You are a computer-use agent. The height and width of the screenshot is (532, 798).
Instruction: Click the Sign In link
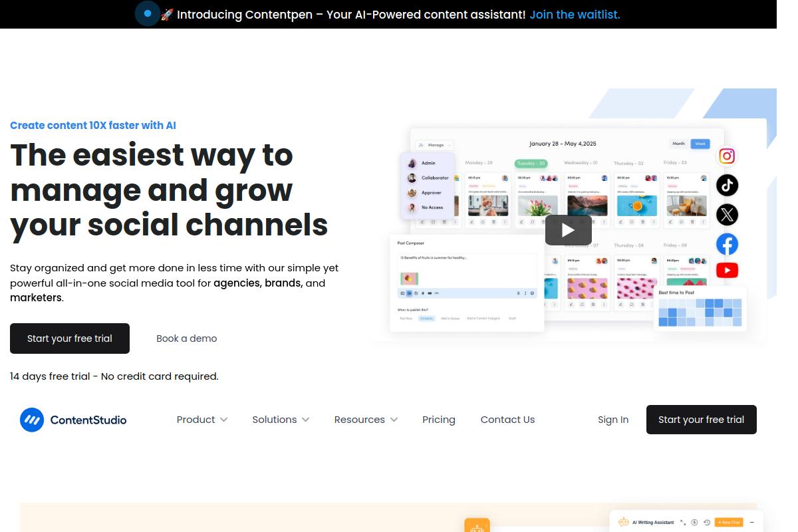pos(613,420)
